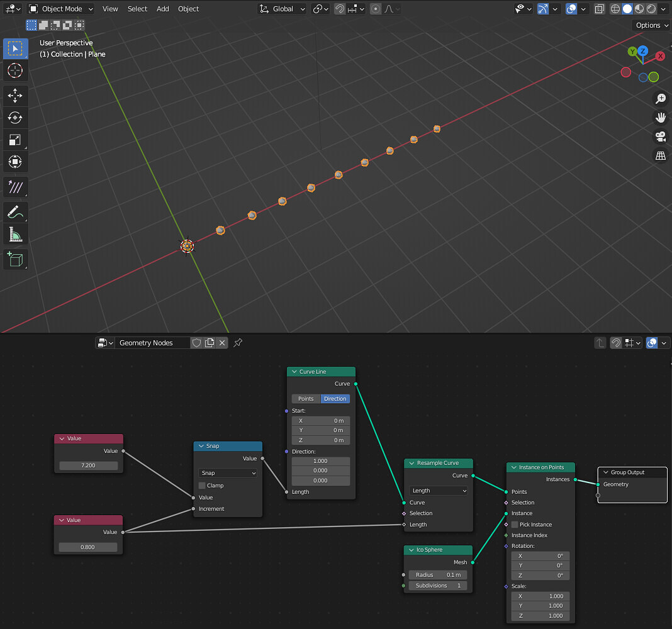Open Length mode dropdown in Resample Curve
The image size is (672, 629).
(x=438, y=491)
